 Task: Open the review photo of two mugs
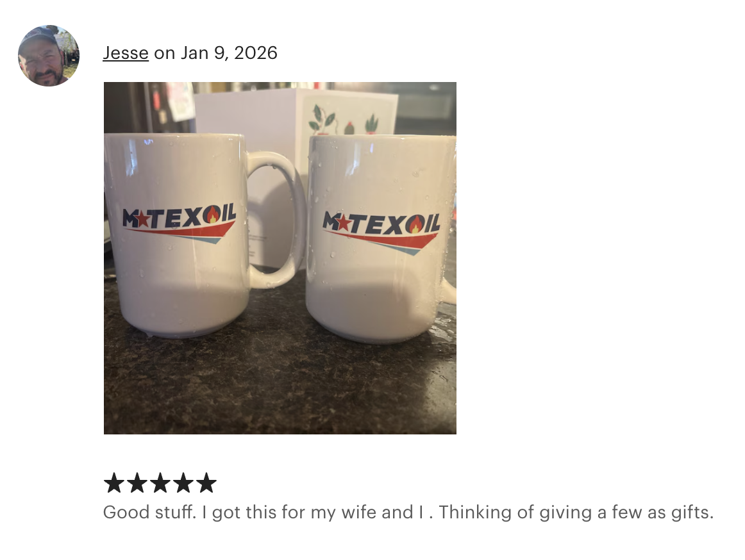point(280,258)
